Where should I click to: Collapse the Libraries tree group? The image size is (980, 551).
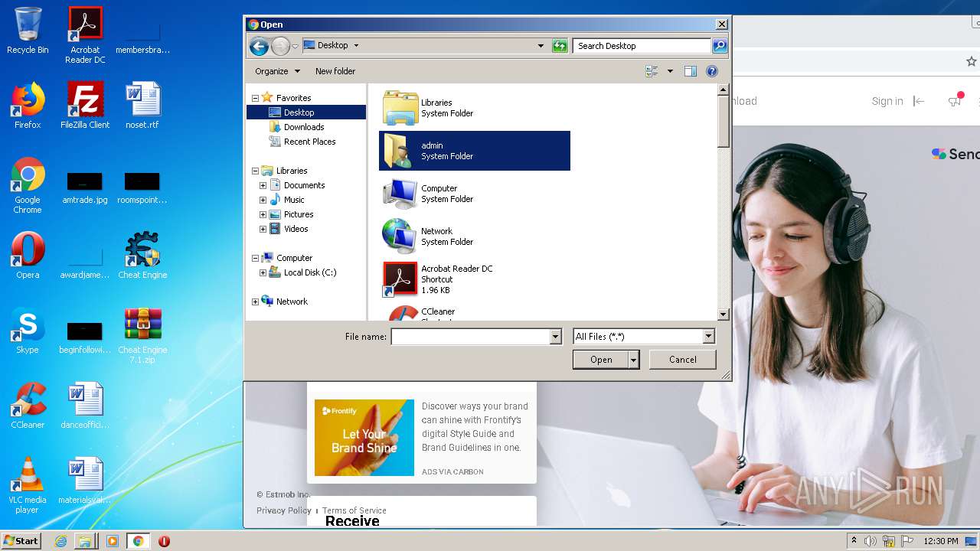(x=255, y=171)
